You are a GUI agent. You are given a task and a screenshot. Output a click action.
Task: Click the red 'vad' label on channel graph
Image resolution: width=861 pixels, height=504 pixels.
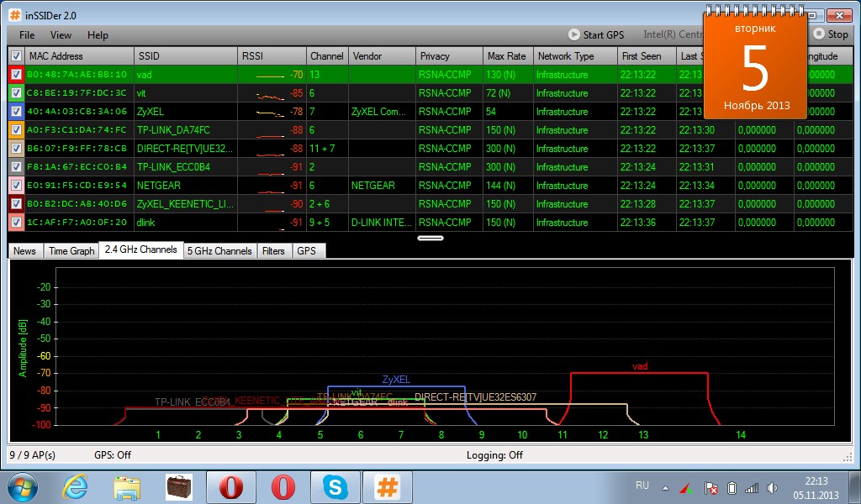click(640, 365)
